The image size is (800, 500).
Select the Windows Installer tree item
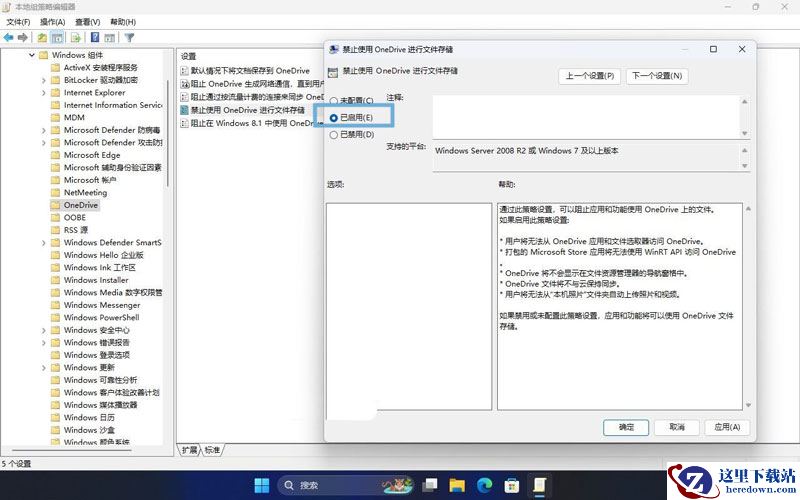96,280
